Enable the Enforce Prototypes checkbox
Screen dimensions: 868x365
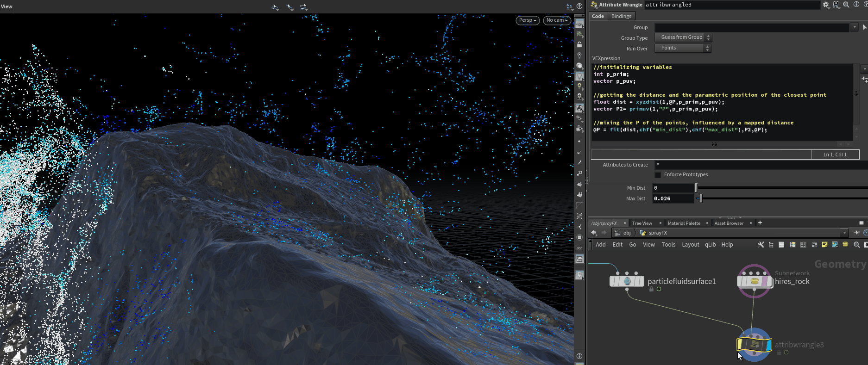(658, 175)
